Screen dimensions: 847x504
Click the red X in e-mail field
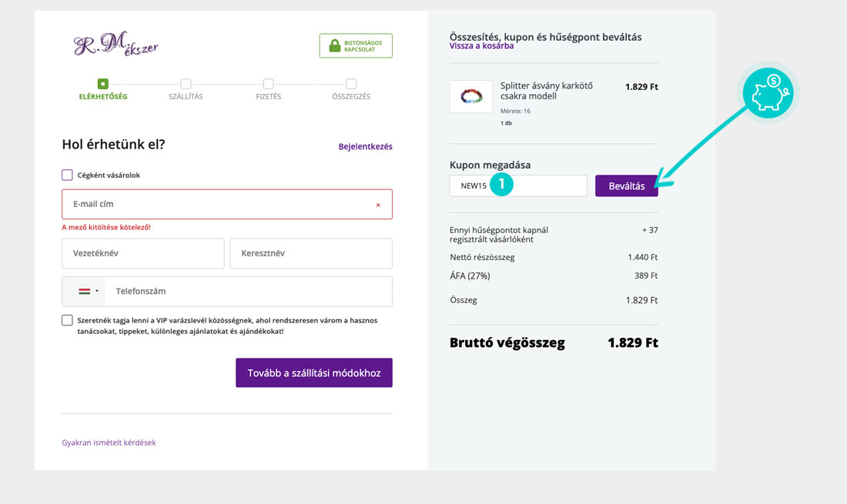pos(378,205)
